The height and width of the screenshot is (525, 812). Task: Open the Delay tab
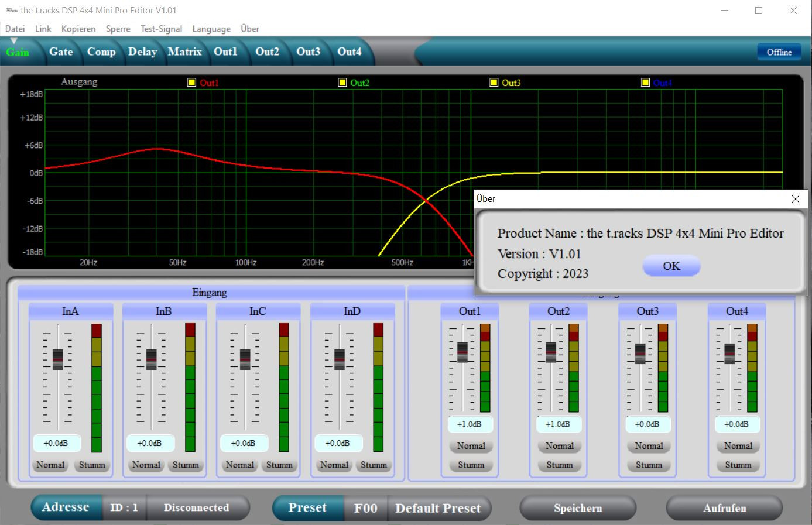[x=142, y=52]
